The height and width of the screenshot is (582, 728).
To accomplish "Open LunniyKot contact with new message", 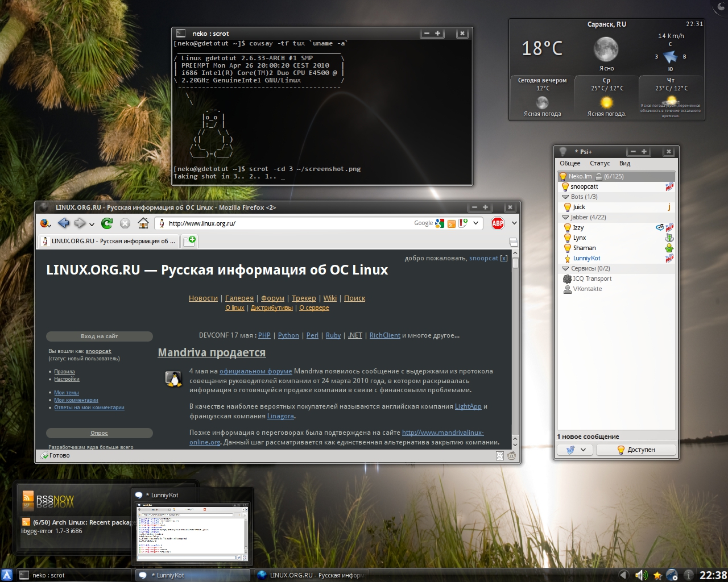I will pyautogui.click(x=617, y=258).
